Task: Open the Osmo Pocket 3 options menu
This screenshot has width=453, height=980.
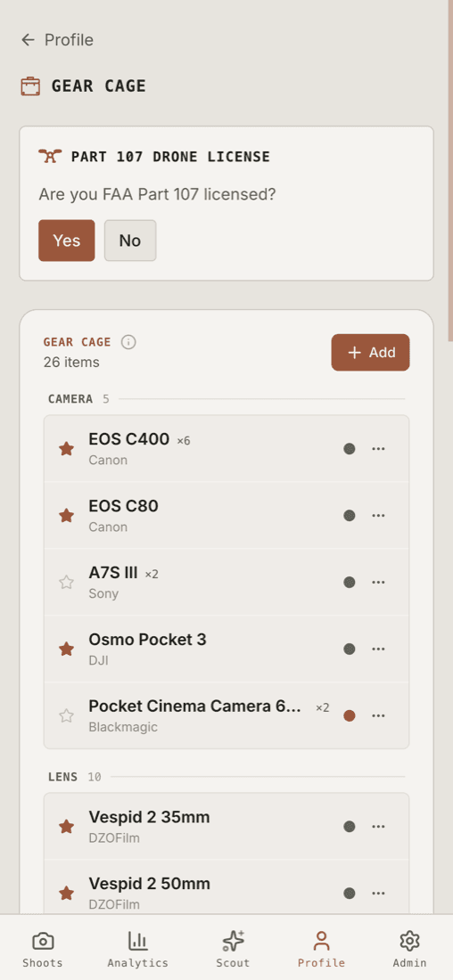Action: tap(378, 649)
